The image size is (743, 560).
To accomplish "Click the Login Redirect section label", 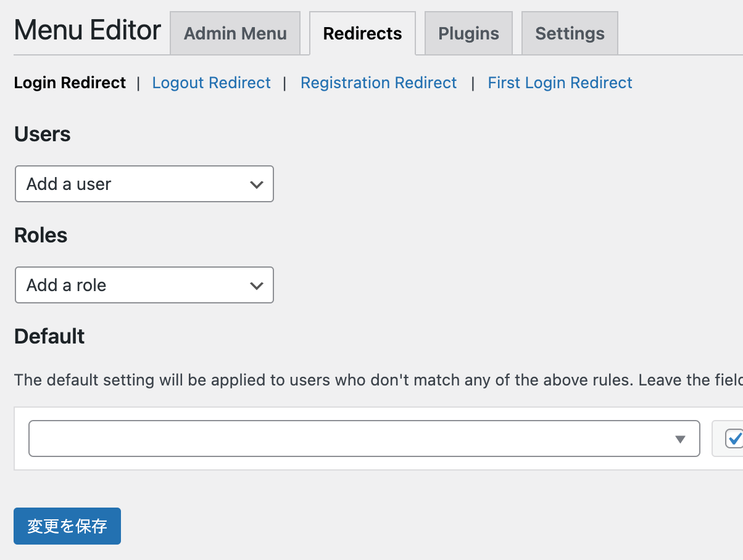I will pyautogui.click(x=70, y=83).
